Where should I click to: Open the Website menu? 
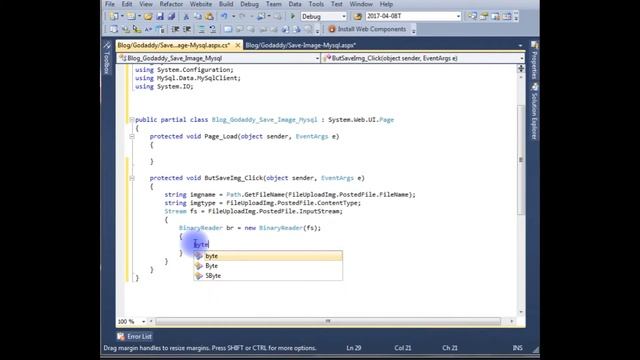(201, 4)
